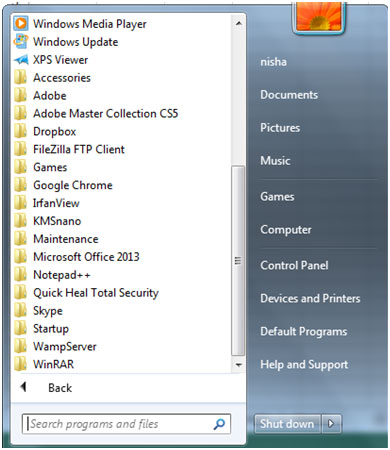Click the Search programs and files box
Image resolution: width=390 pixels, height=450 pixels.
[126, 424]
